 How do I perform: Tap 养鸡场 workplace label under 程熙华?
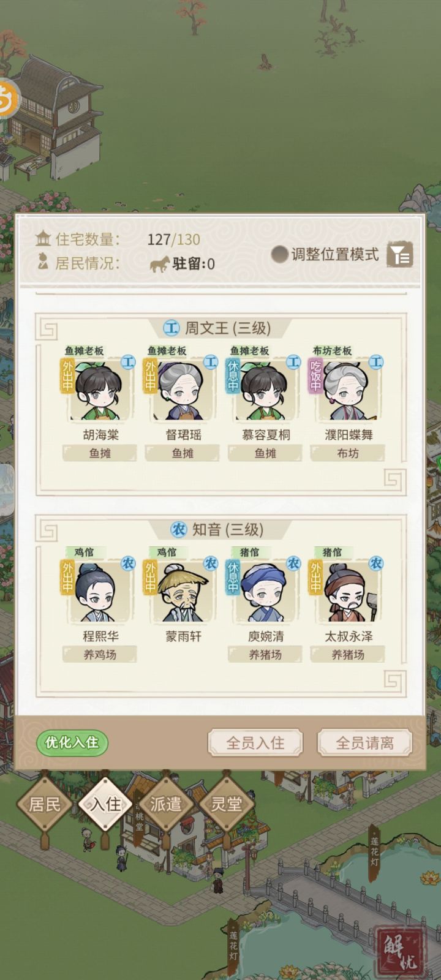coord(100,655)
